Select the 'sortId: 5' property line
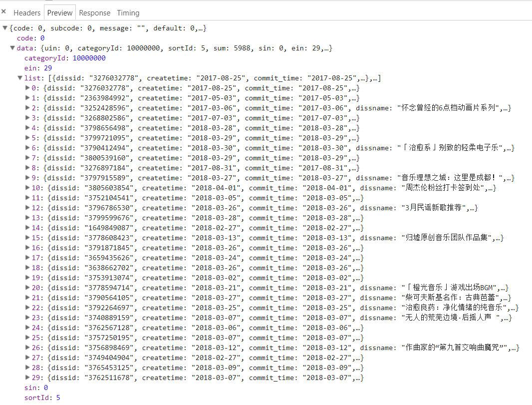This screenshot has height=405, width=532. 42,398
